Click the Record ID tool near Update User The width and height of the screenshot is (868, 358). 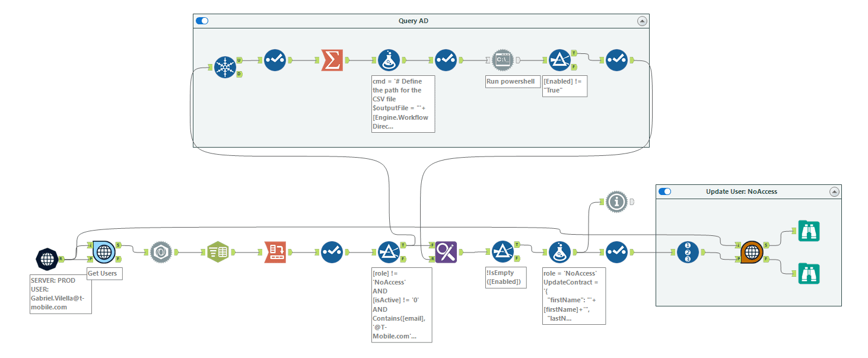(688, 251)
